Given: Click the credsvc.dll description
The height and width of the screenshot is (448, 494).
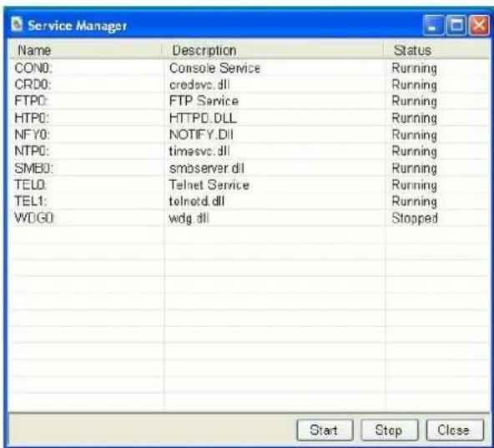Looking at the screenshot, I should [199, 84].
